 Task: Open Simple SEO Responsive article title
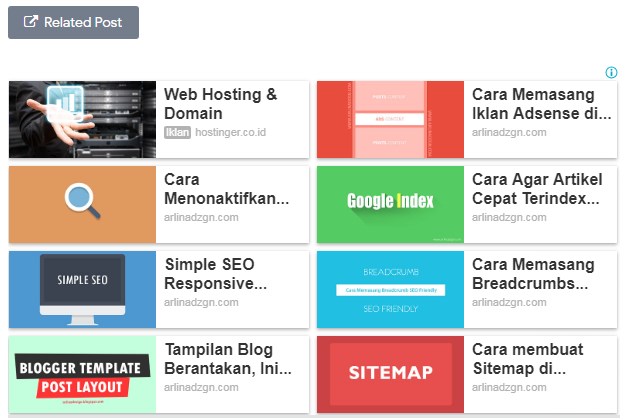[215, 274]
